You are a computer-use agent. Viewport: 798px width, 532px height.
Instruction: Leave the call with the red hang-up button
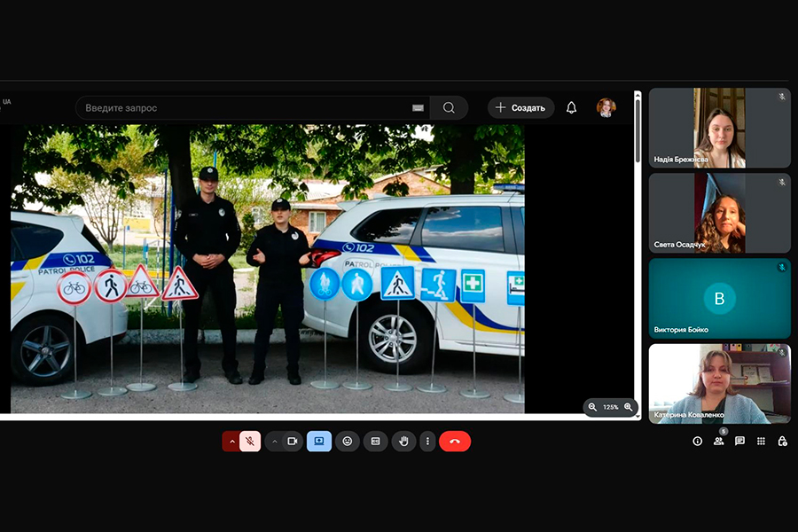[x=455, y=442]
